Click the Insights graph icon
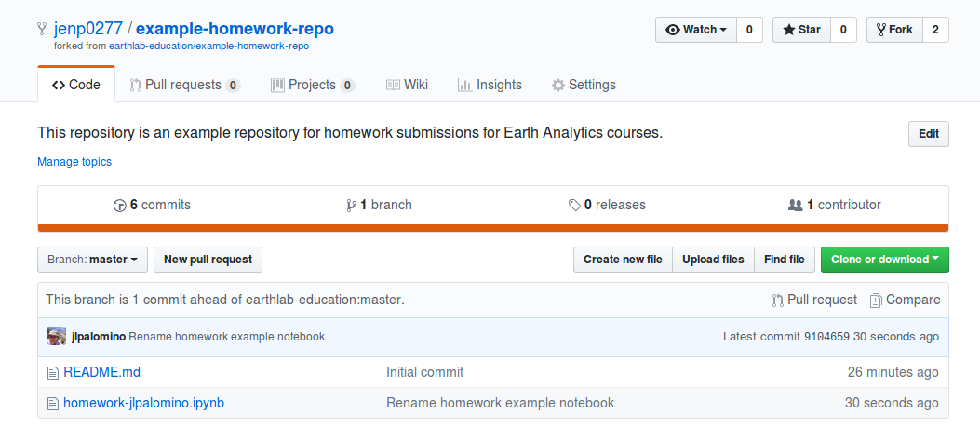 point(464,85)
